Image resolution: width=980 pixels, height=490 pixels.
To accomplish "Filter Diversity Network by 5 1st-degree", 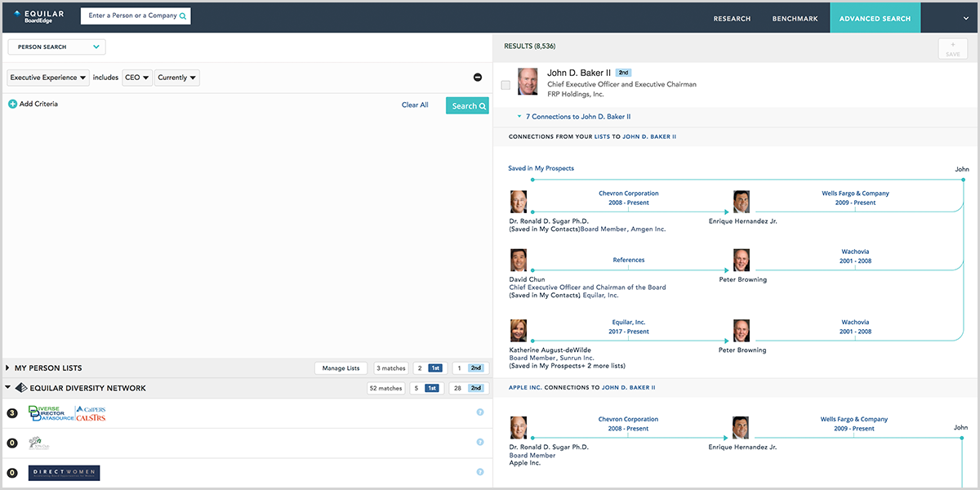I will coord(426,388).
